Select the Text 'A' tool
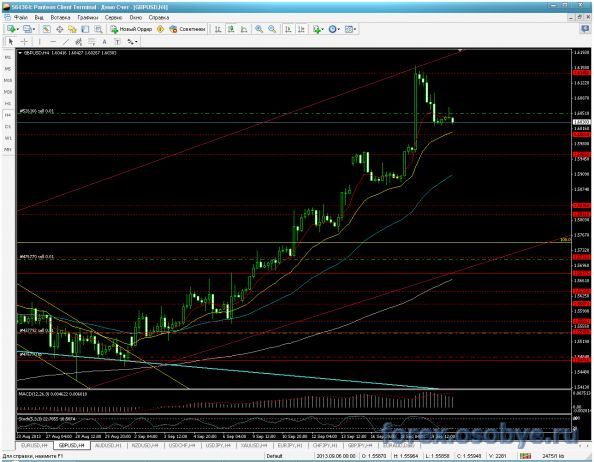The width and height of the screenshot is (594, 462). click(105, 42)
